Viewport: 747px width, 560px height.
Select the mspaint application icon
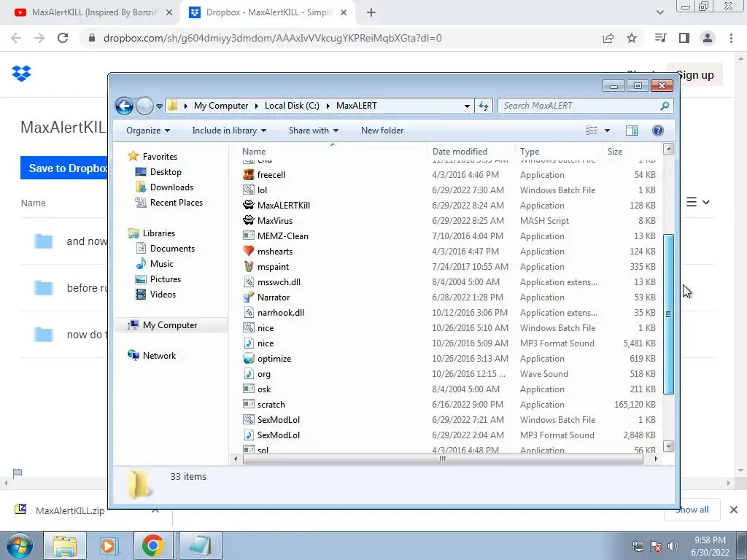(248, 267)
